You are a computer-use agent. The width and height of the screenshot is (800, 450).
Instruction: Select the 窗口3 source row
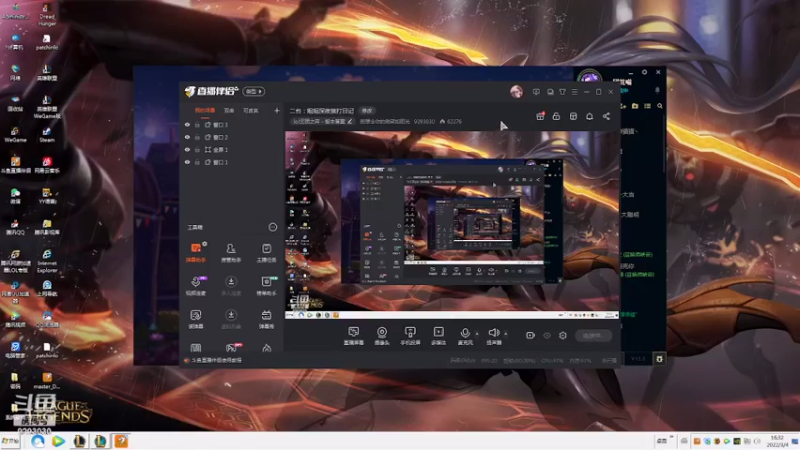(x=232, y=125)
